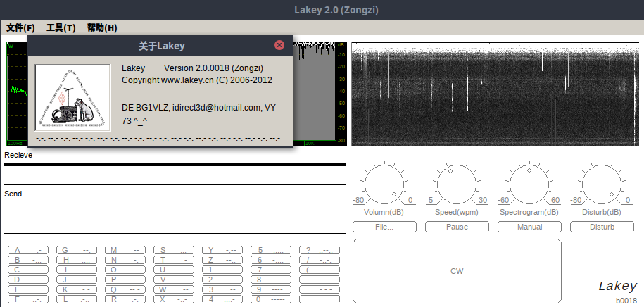The image size is (644, 307).
Task: Toggle the Disturb button
Action: coord(602,227)
